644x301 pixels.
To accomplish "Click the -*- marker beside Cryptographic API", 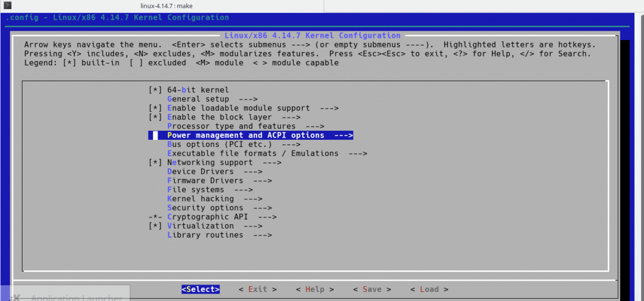I will pos(155,217).
